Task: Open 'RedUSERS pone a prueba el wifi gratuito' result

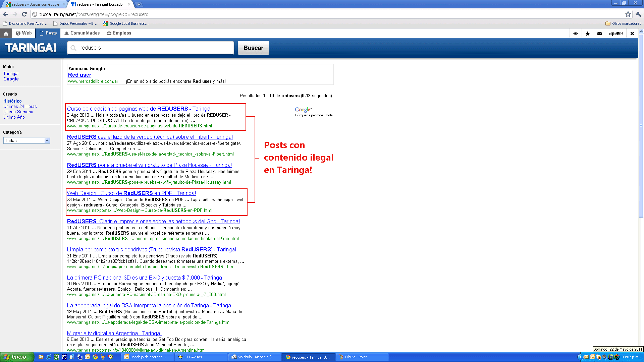Action: click(x=149, y=165)
